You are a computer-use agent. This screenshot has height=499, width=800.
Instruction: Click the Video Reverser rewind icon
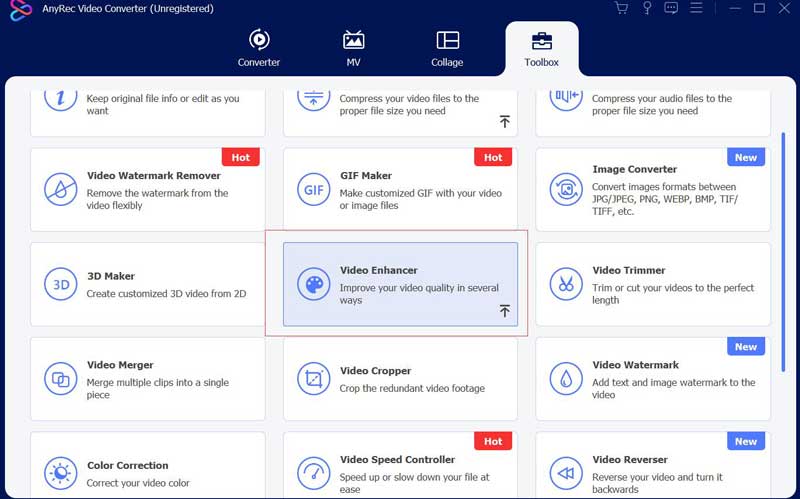pos(566,473)
